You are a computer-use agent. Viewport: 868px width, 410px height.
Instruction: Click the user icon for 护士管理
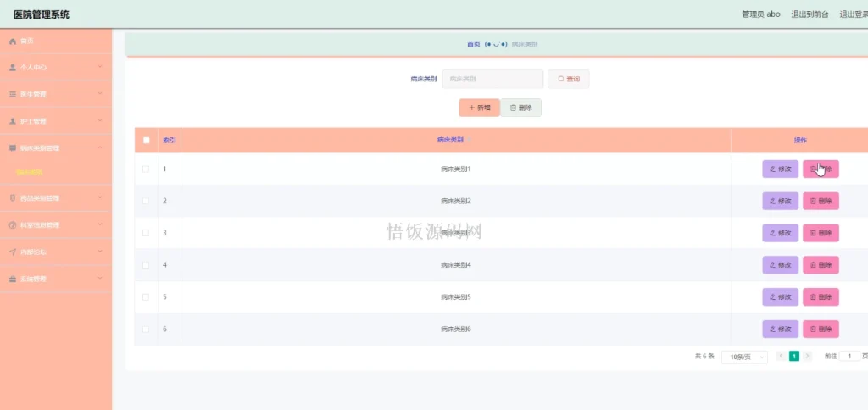tap(13, 121)
